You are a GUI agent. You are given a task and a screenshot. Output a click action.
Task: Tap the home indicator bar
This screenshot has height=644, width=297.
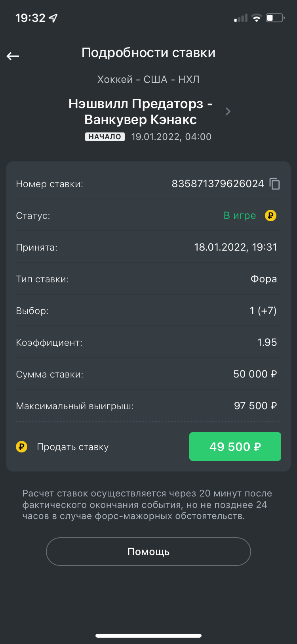click(148, 636)
